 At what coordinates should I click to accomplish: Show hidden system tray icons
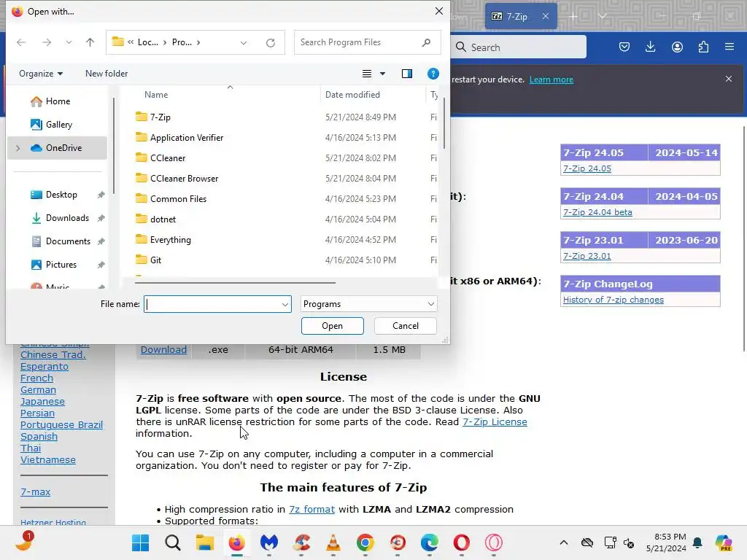point(564,542)
